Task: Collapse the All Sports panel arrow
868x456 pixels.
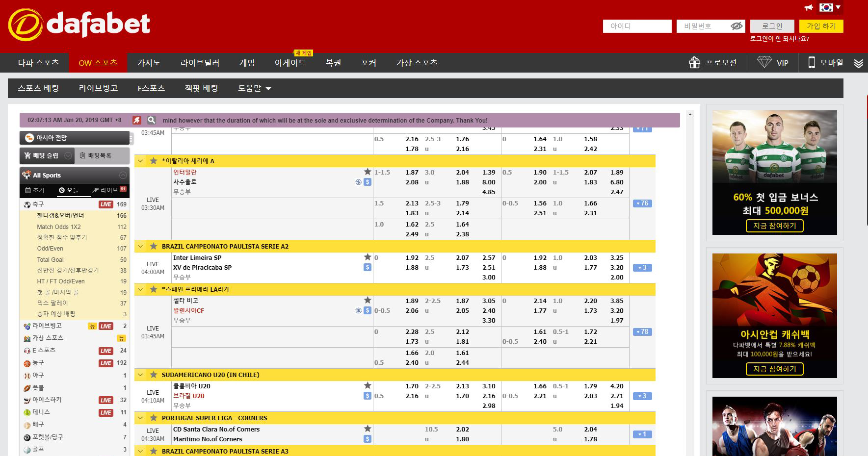Action: click(x=123, y=175)
